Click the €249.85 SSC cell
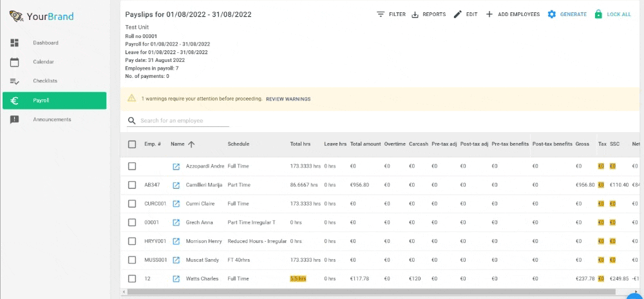Image resolution: width=644 pixels, height=299 pixels. [x=620, y=279]
